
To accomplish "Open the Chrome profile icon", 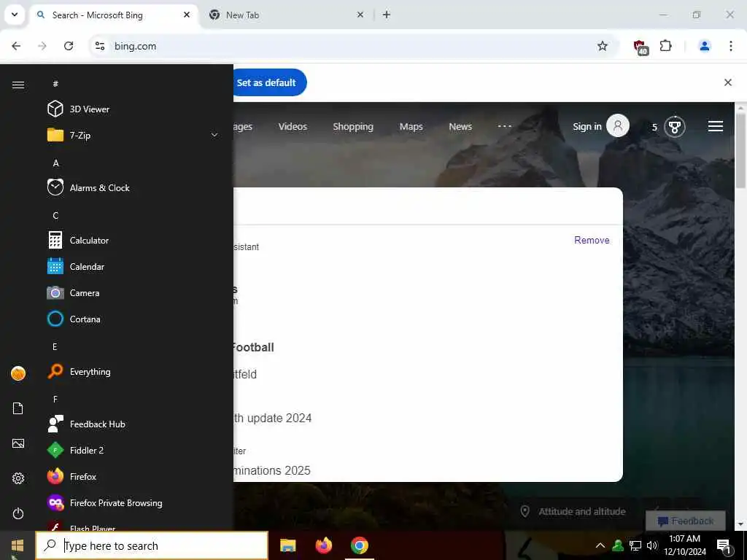I will (x=705, y=46).
